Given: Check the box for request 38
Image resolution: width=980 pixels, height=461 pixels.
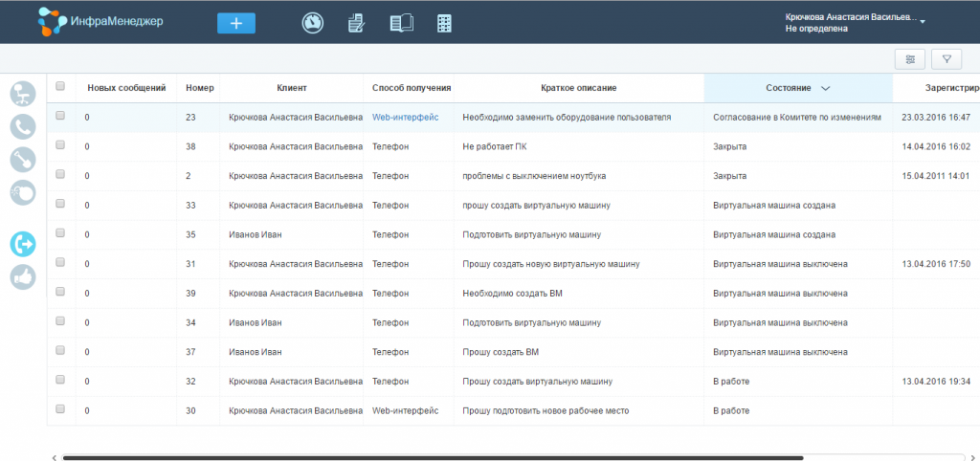Looking at the screenshot, I should tap(60, 145).
